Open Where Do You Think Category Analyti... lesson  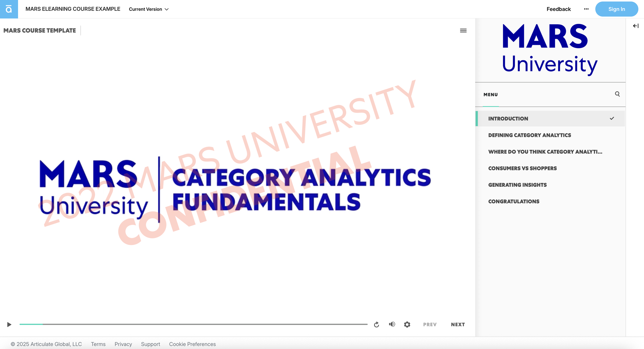[550, 152]
